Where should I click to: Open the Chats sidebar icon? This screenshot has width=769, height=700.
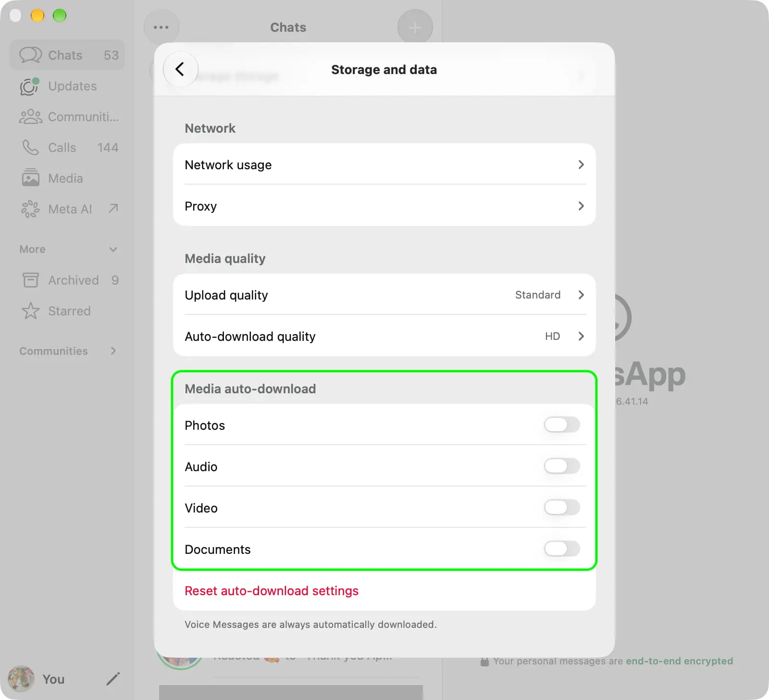[x=30, y=55]
